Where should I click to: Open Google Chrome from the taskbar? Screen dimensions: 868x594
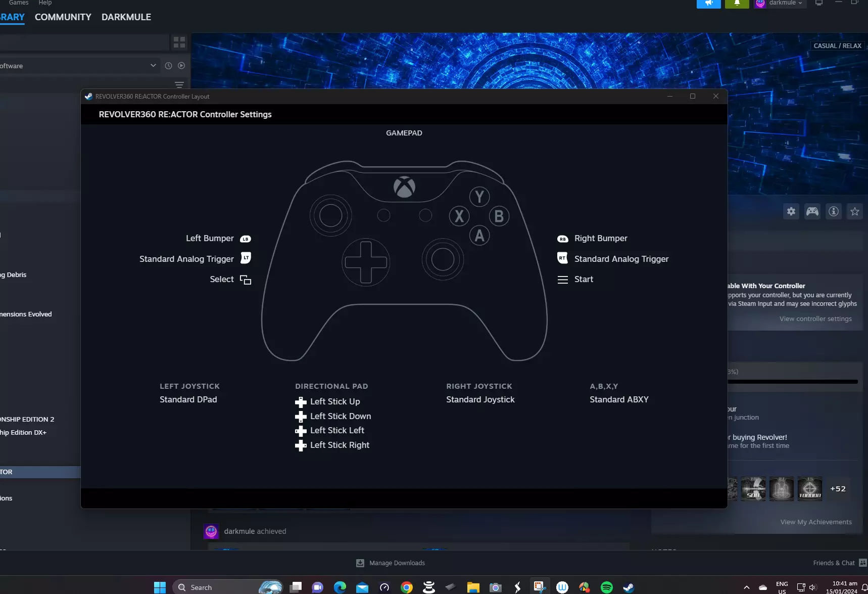[x=407, y=587]
